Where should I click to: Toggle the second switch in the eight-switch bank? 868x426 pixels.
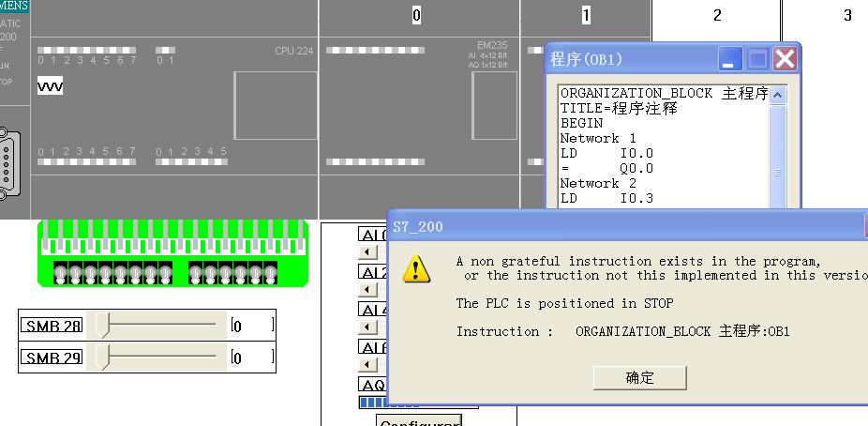(x=75, y=273)
